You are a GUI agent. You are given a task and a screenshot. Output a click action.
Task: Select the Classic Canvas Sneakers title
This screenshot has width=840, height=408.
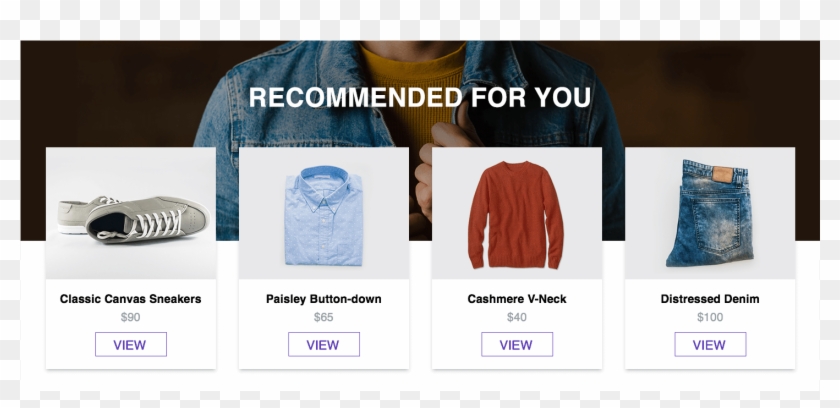131,299
